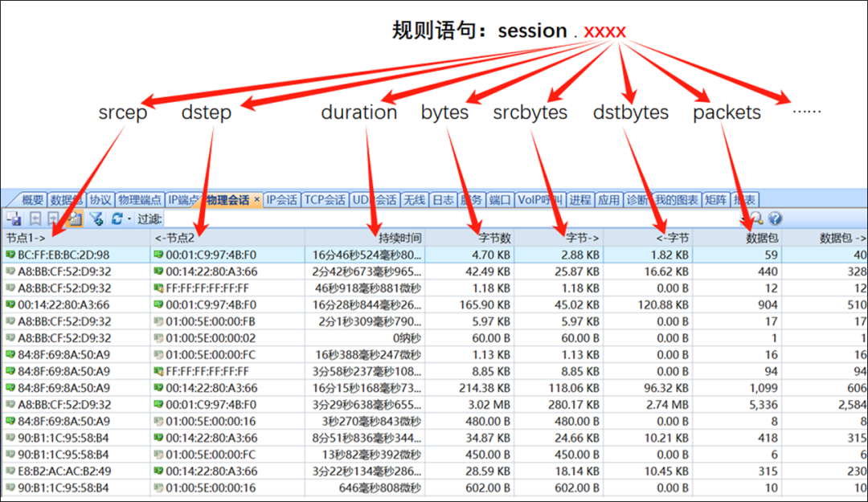
Task: Click the icon beside 01:00:5E:00:00:FB
Action: coord(159,321)
